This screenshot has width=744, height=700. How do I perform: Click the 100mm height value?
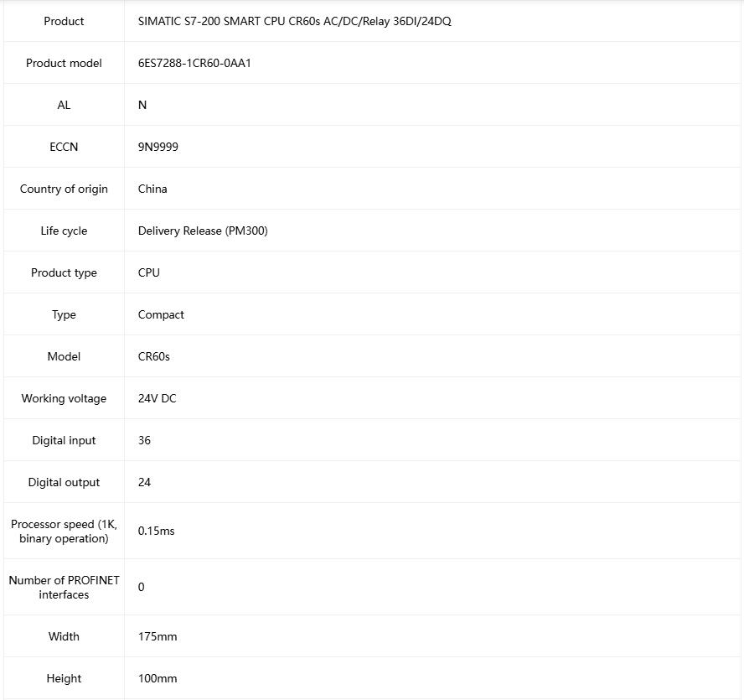pyautogui.click(x=158, y=678)
